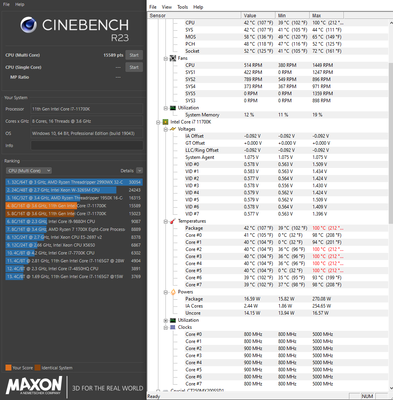Expand the Utilization node above Clocks

(x=166, y=320)
